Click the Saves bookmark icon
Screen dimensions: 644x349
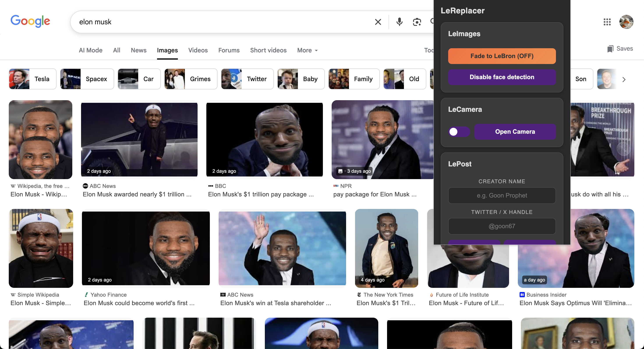click(x=610, y=49)
